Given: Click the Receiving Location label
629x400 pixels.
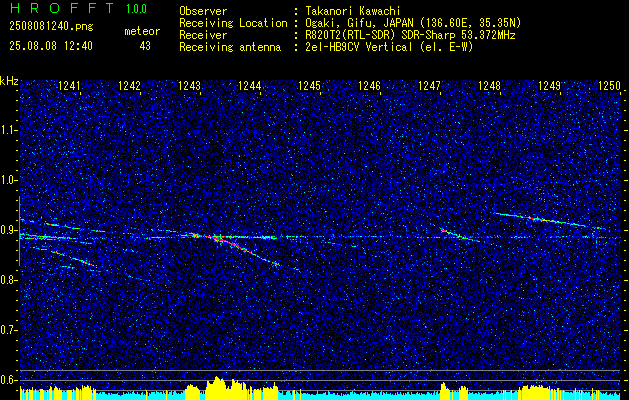Looking at the screenshot, I should [x=233, y=23].
